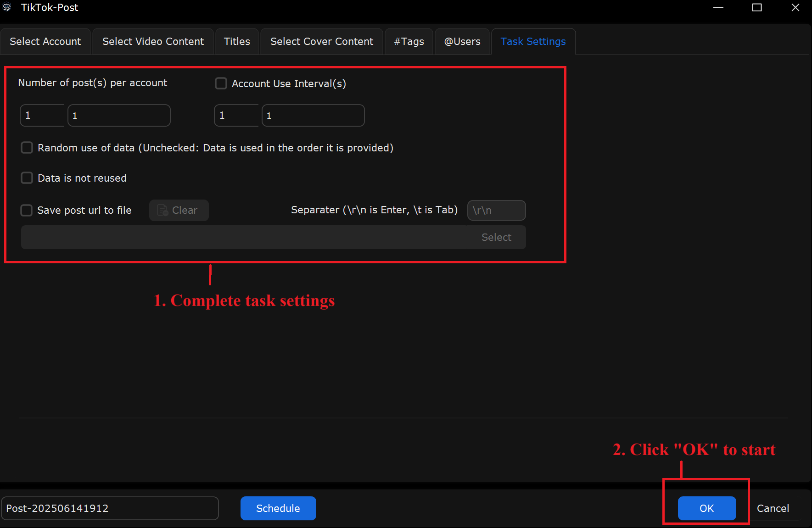The width and height of the screenshot is (812, 528).
Task: Switch to Select Video Content tab
Action: 153,41
